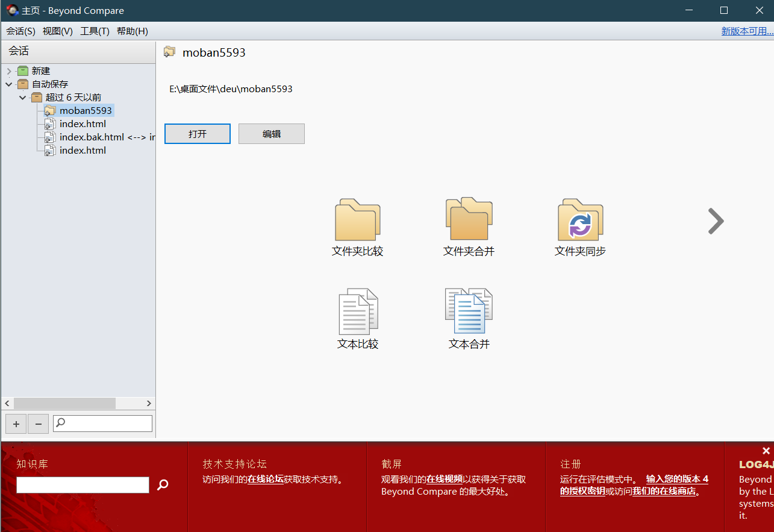Screen dimensions: 774x532
Task: Launch the Folder Merge (文件夹合并) icon
Action: [x=469, y=219]
